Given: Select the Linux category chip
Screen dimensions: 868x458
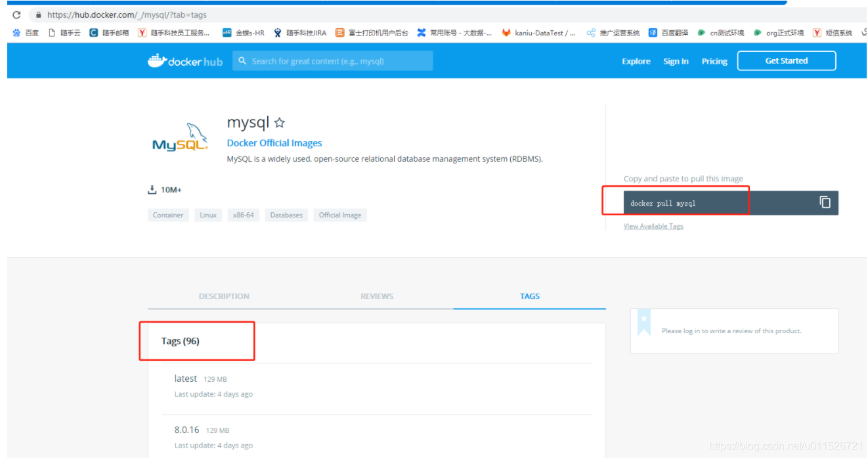Looking at the screenshot, I should 208,215.
